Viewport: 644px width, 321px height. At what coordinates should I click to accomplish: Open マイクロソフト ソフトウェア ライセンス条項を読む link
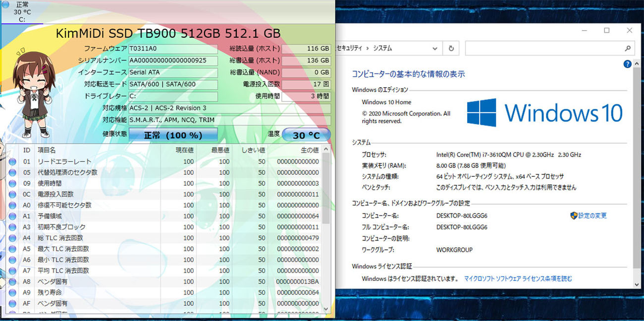(518, 279)
